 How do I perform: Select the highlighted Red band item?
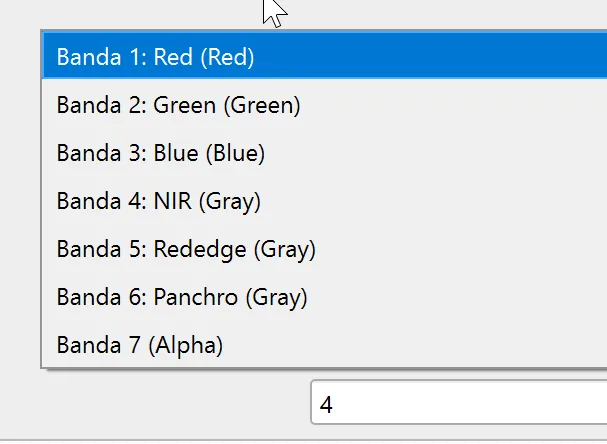tap(325, 57)
